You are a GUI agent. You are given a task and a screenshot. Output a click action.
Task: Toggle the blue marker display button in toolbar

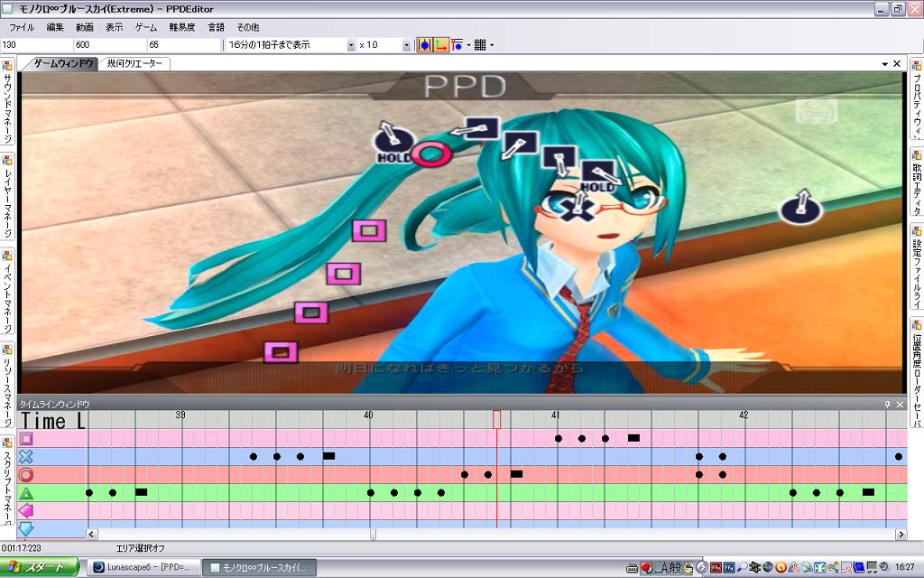tap(424, 44)
